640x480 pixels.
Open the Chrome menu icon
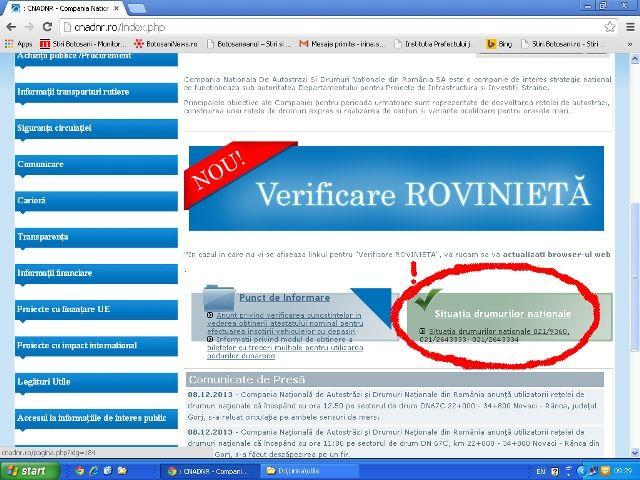click(x=629, y=27)
